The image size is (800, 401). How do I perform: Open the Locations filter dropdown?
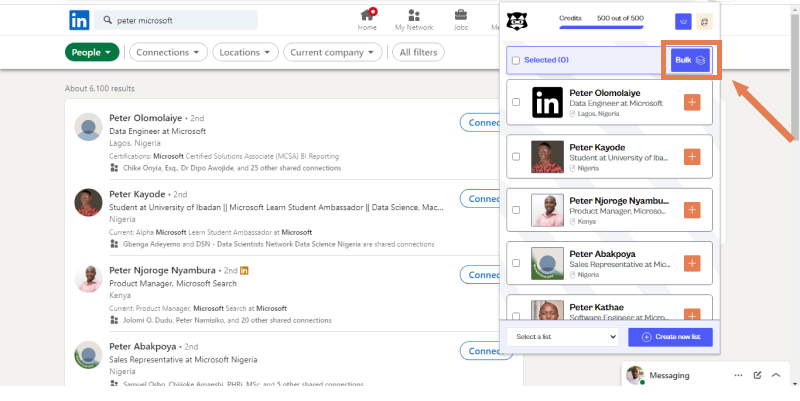[x=245, y=52]
